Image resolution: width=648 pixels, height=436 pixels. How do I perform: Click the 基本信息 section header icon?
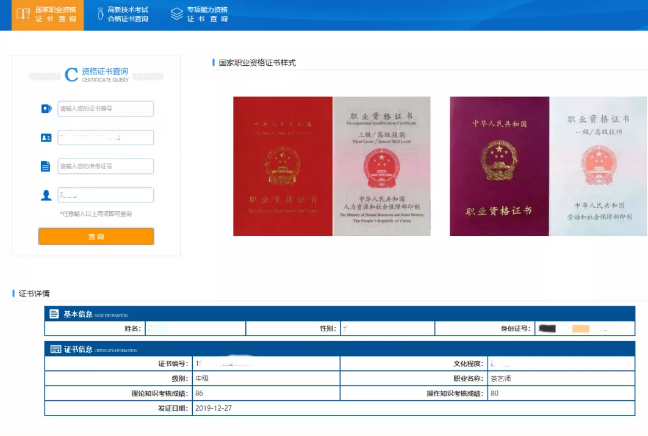click(53, 313)
